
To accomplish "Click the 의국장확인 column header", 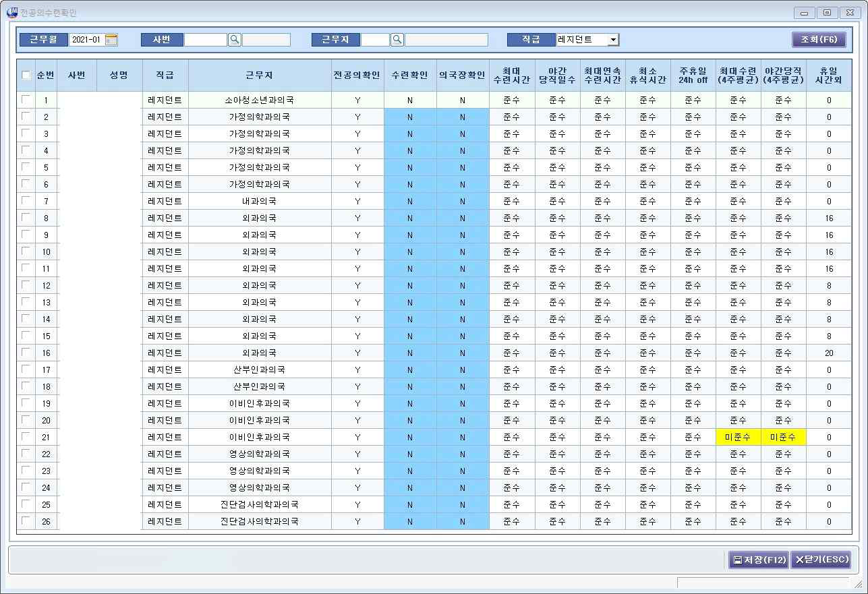I will click(463, 75).
